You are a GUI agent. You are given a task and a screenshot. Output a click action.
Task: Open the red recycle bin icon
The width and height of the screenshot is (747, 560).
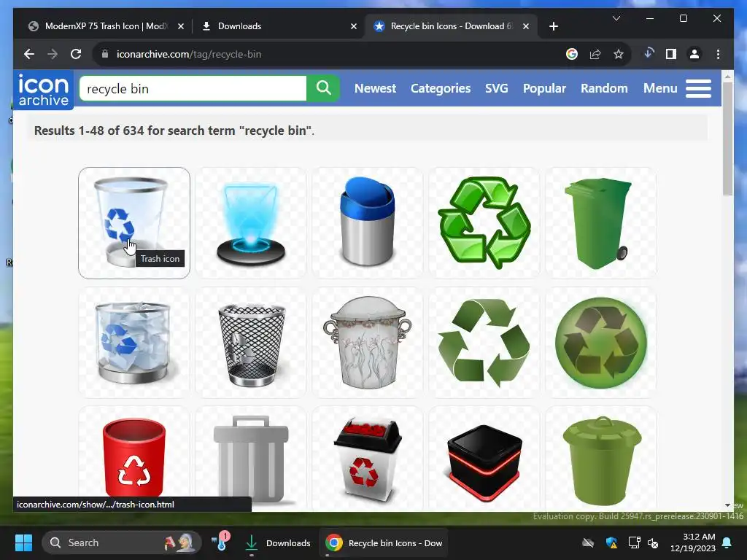click(x=134, y=459)
